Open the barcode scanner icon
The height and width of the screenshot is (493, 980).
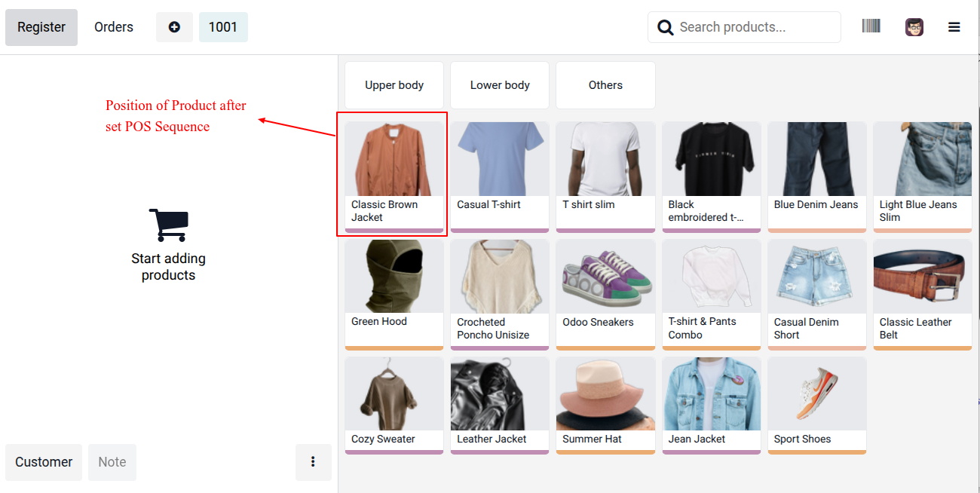[x=871, y=26]
